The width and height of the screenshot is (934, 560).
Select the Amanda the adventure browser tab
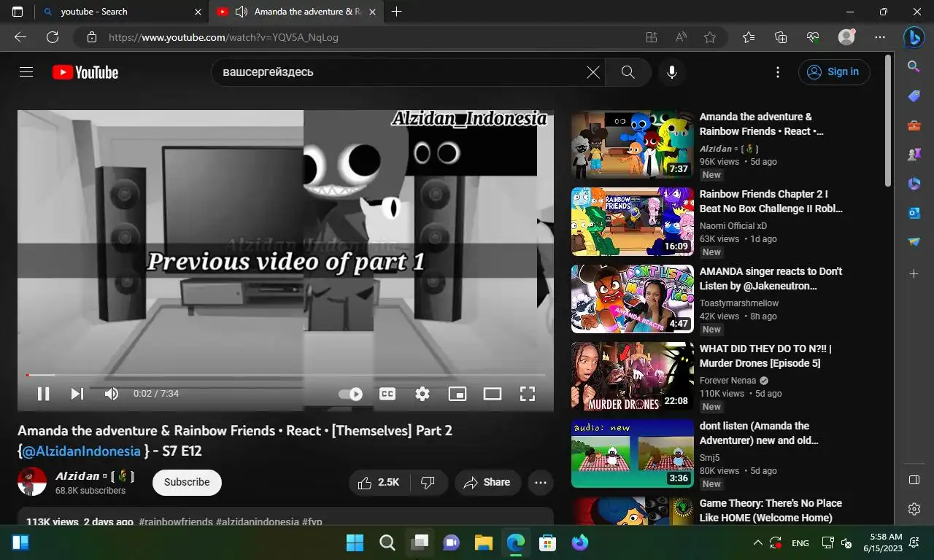296,12
